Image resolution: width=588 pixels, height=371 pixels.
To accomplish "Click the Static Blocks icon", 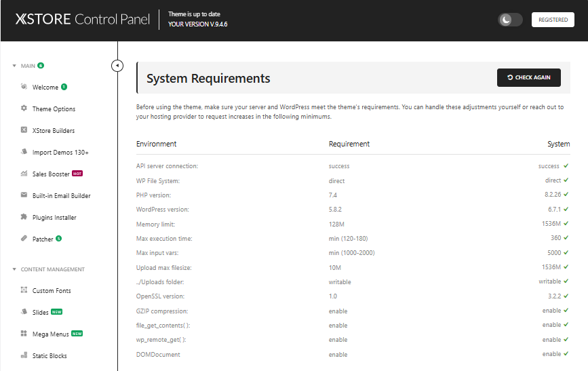I will pos(24,355).
